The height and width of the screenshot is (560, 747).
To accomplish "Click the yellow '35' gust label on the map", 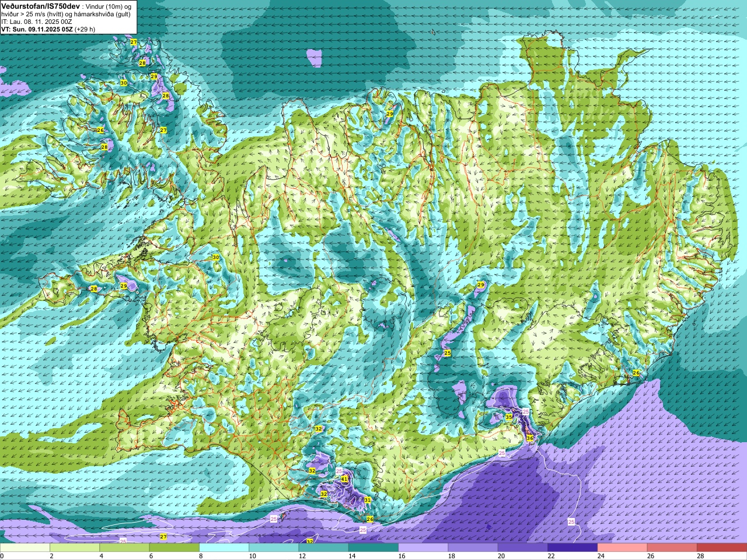I will (x=509, y=417).
